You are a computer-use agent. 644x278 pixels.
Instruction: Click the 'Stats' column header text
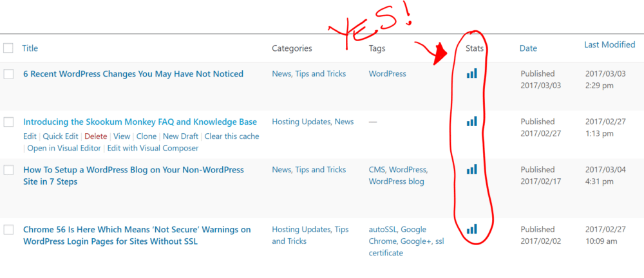tap(475, 48)
